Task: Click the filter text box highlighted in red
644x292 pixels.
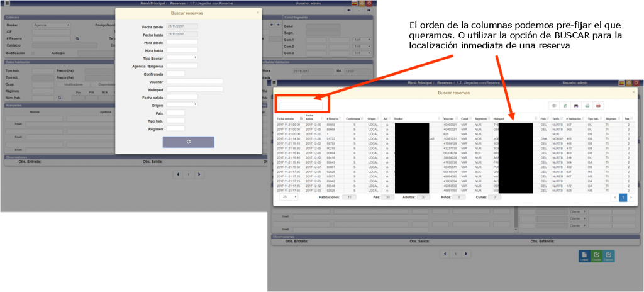Action: (x=301, y=106)
